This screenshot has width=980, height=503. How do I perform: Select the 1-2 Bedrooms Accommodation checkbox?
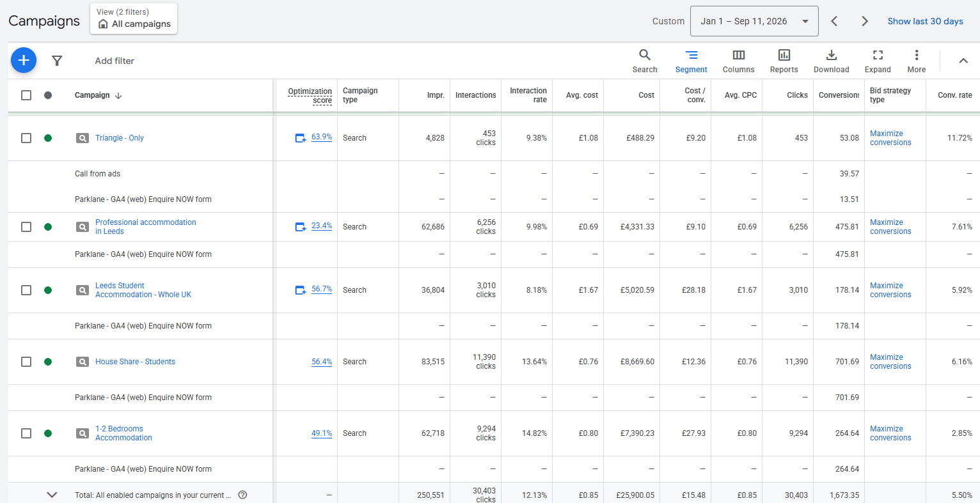(x=26, y=433)
